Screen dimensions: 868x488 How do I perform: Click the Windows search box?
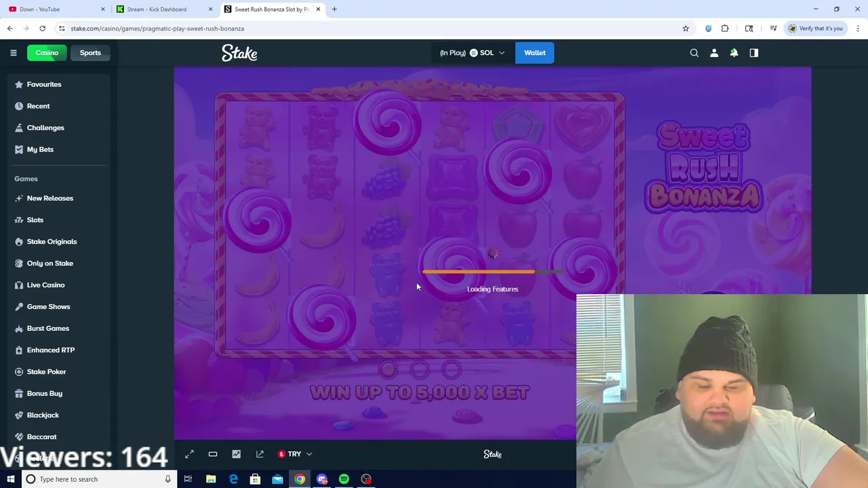(x=98, y=479)
